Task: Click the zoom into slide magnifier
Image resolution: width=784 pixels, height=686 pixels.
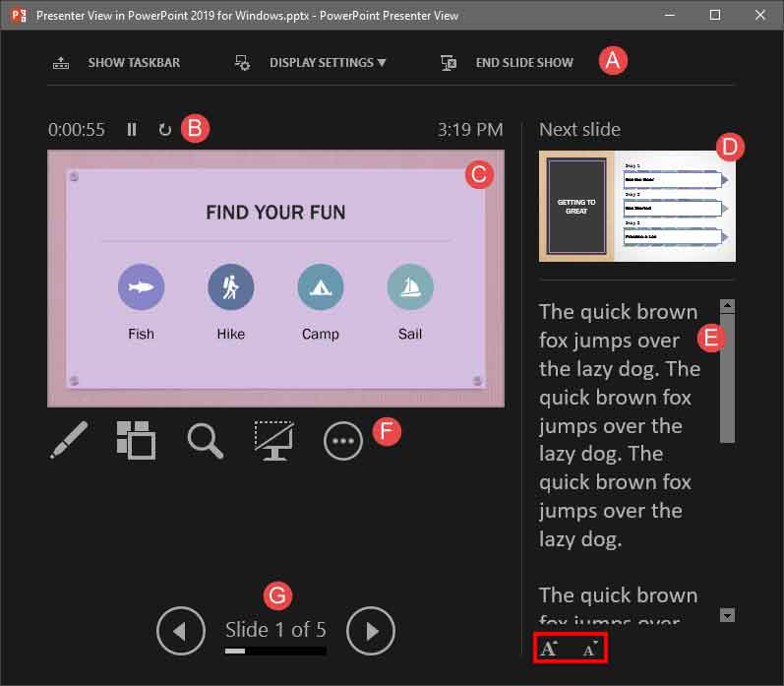Action: tap(205, 440)
